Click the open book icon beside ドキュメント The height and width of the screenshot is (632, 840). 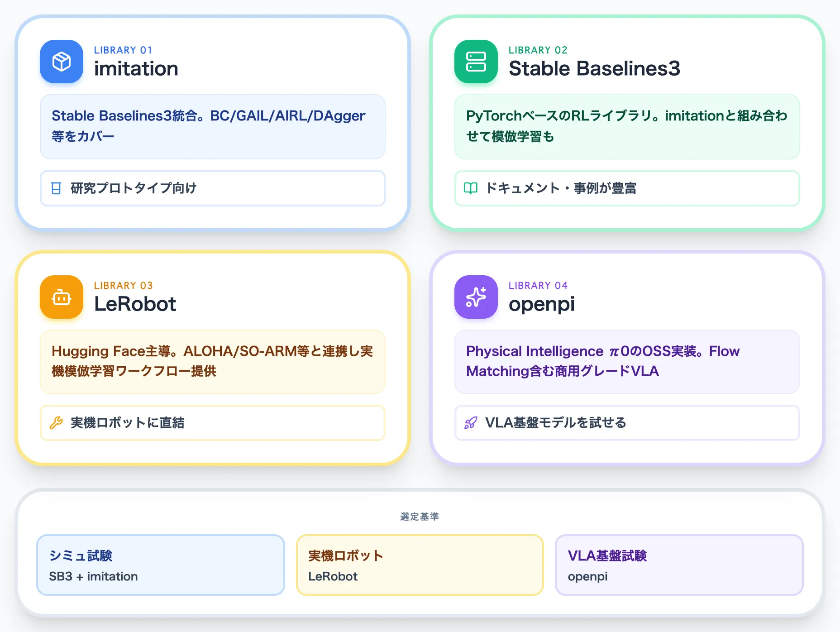tap(471, 188)
